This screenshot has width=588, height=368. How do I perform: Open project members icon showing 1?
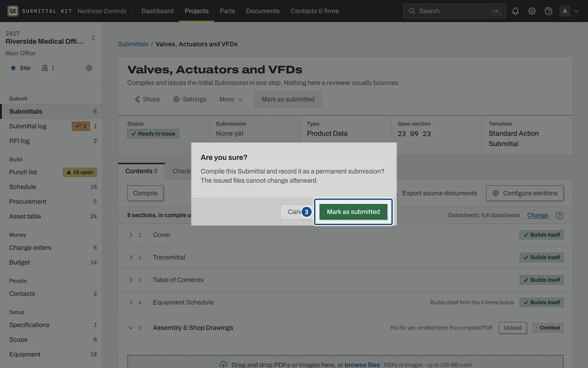click(x=48, y=68)
